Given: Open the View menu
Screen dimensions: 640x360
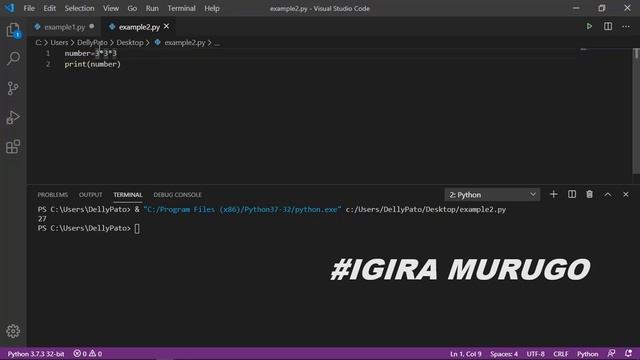Looking at the screenshot, I should click(111, 8).
